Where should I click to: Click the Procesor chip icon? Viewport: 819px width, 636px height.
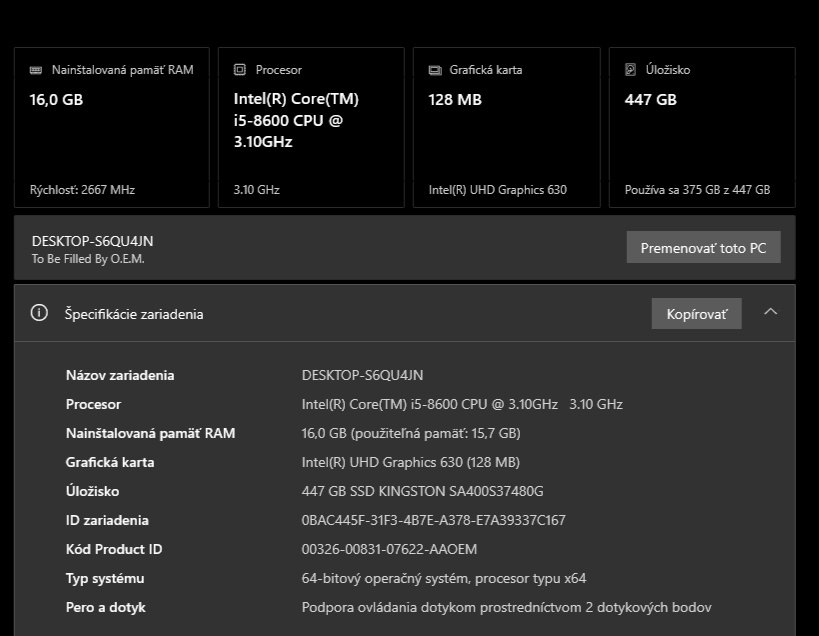(239, 70)
